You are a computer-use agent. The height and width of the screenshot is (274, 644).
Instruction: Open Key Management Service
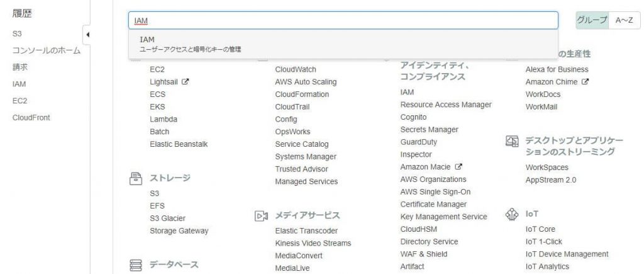coord(443,217)
